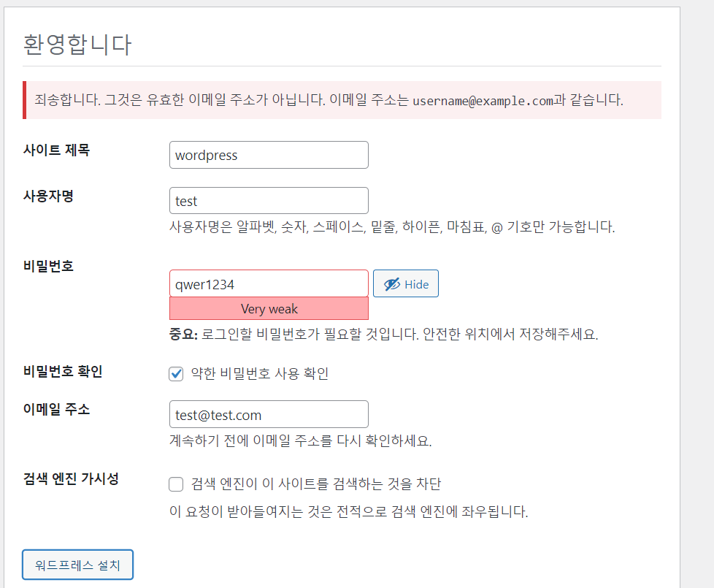The image size is (714, 588).
Task: Click the 검색 엔진이 이 사이트를 검색하는 것을 차단 label text
Action: [x=316, y=484]
